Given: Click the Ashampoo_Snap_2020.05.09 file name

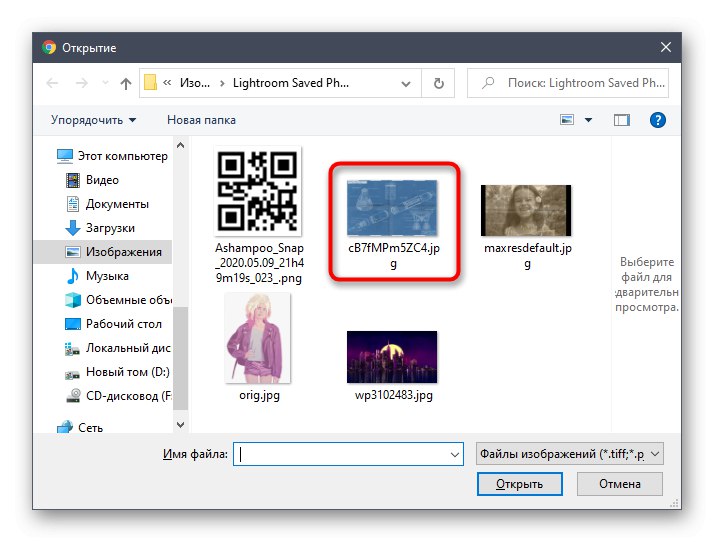Looking at the screenshot, I should click(259, 263).
